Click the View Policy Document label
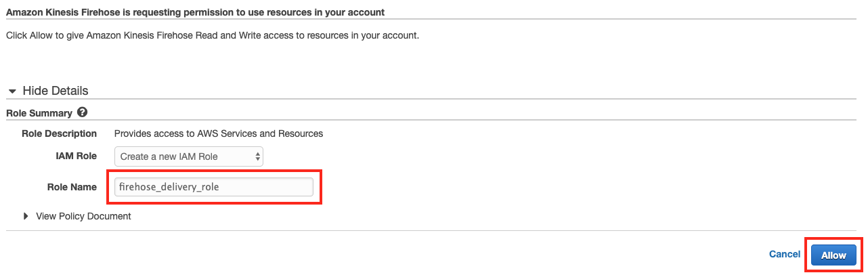The width and height of the screenshot is (868, 275). [x=83, y=216]
